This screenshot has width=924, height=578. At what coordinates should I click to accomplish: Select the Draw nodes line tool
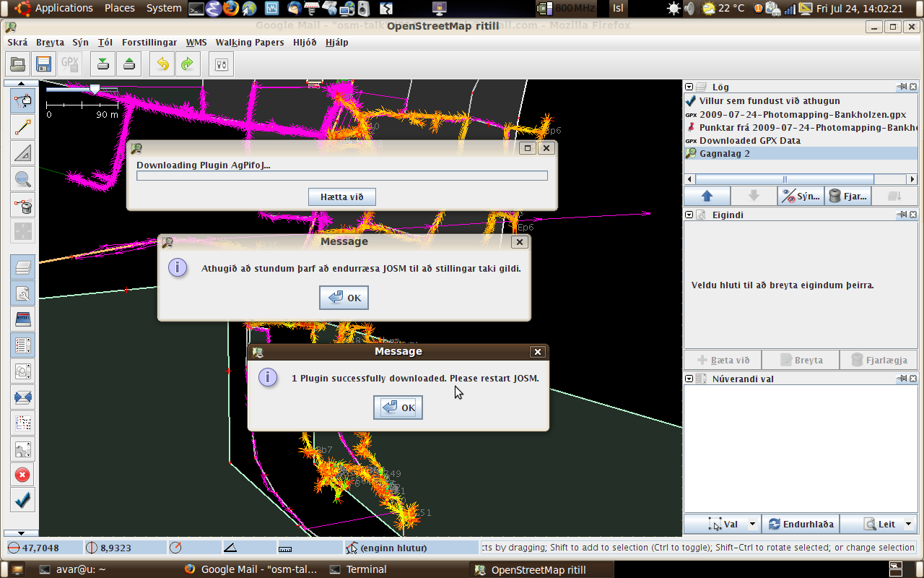coord(23,128)
